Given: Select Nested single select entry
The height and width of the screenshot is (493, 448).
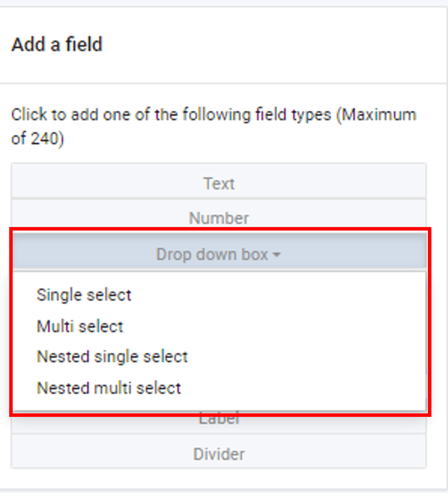Looking at the screenshot, I should 112,357.
